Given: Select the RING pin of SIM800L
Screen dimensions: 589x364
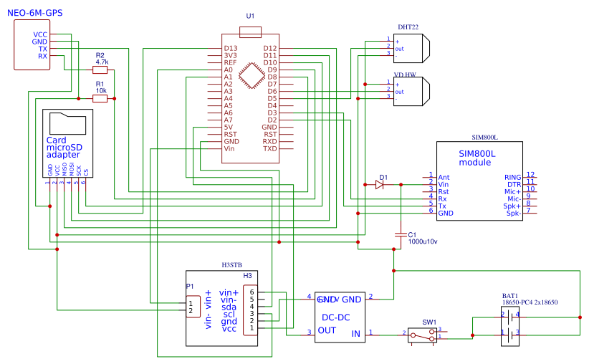Looking at the screenshot, I should coord(513,177).
